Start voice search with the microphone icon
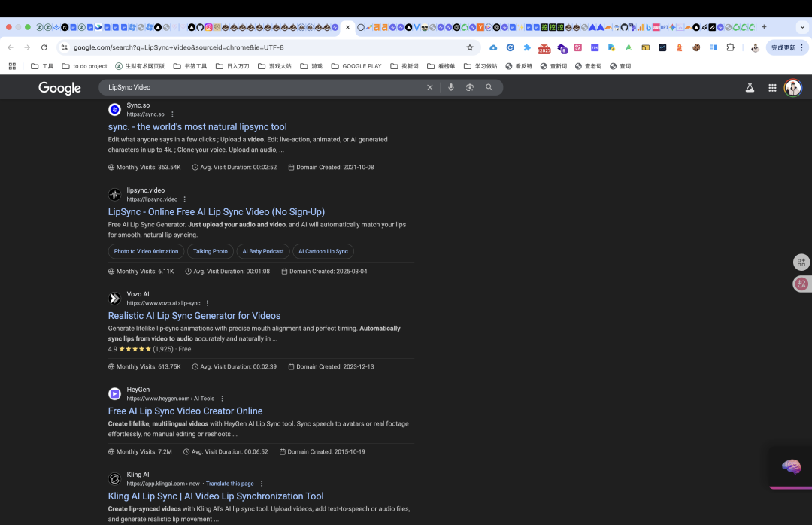 [x=451, y=87]
